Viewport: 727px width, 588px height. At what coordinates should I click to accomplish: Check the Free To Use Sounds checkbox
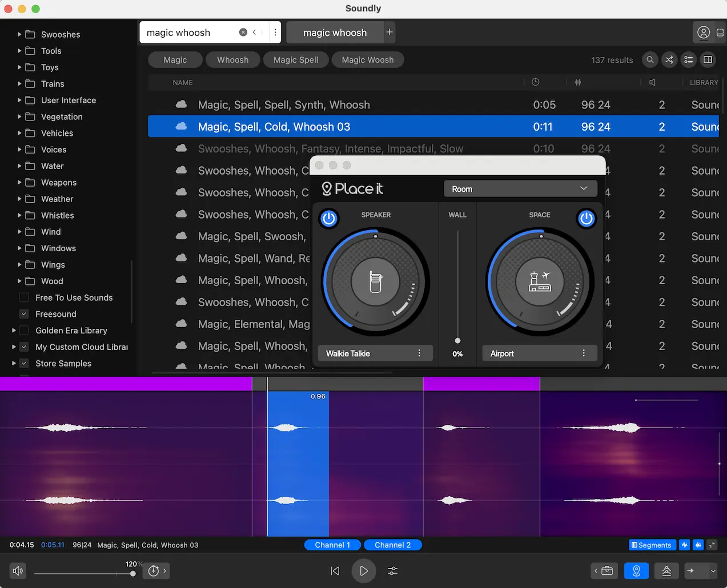(x=24, y=297)
